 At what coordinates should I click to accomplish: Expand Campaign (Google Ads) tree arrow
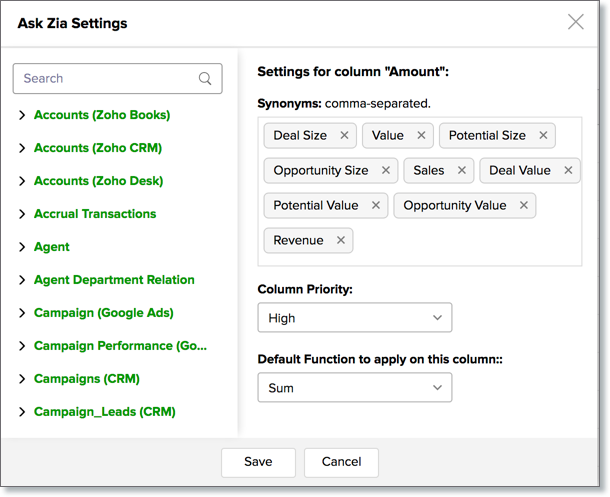point(22,313)
